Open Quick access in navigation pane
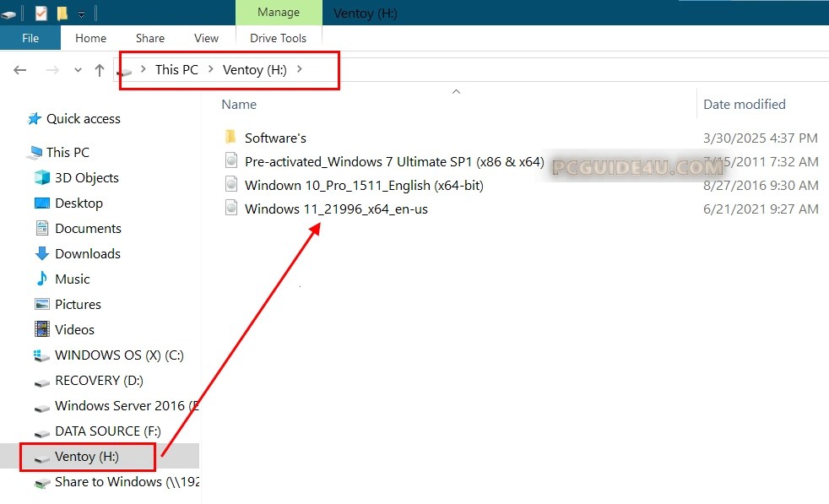The width and height of the screenshot is (829, 504). [84, 118]
